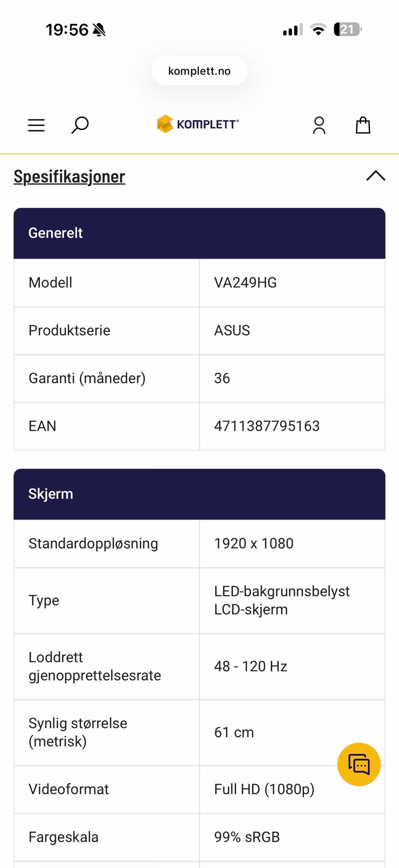The image size is (399, 868).
Task: Select the Skjerm section header
Action: click(x=199, y=494)
